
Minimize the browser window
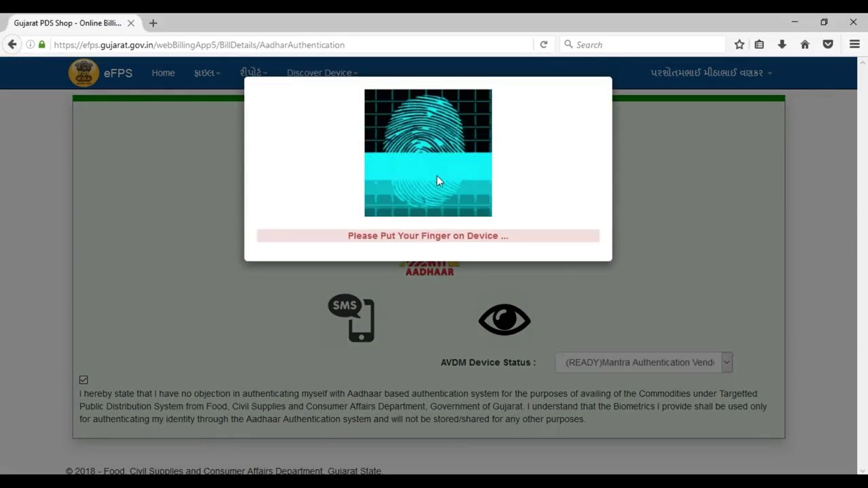coord(795,22)
